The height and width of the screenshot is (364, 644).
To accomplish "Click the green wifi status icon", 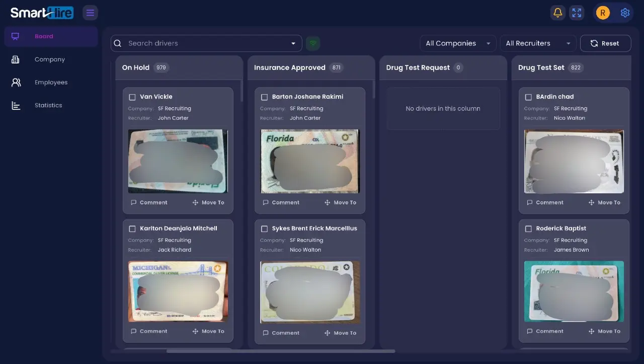I will point(313,43).
